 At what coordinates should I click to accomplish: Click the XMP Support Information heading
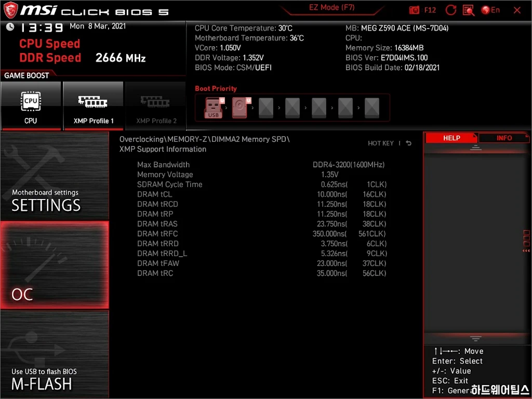pos(163,149)
